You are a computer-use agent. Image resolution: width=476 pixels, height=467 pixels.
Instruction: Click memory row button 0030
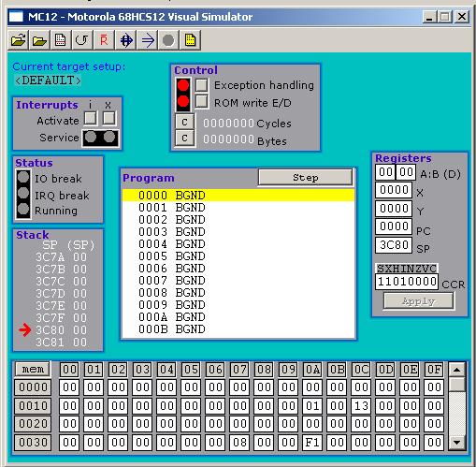(x=33, y=442)
